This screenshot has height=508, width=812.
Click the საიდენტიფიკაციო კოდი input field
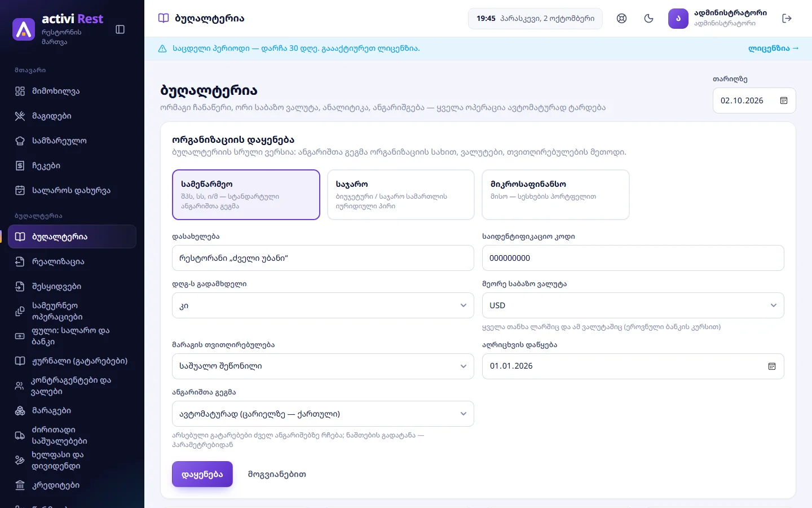coord(633,258)
